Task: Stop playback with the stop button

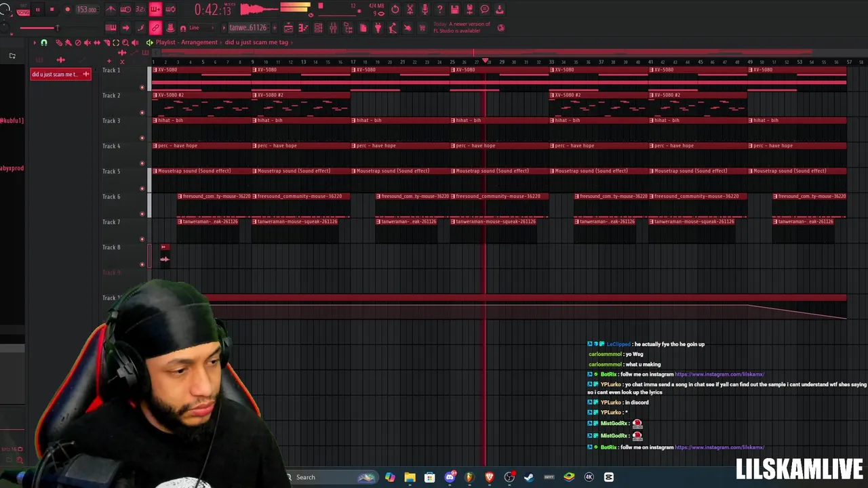Action: point(52,9)
